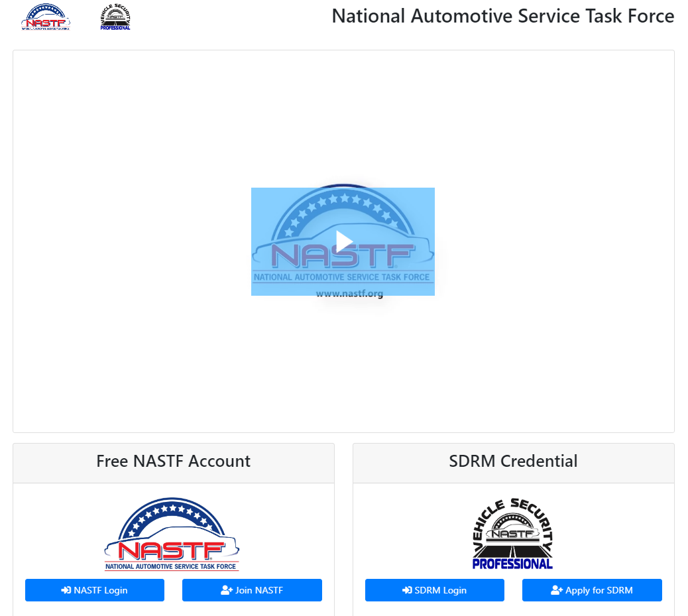Click the Apply for SDRM button

[x=592, y=590]
